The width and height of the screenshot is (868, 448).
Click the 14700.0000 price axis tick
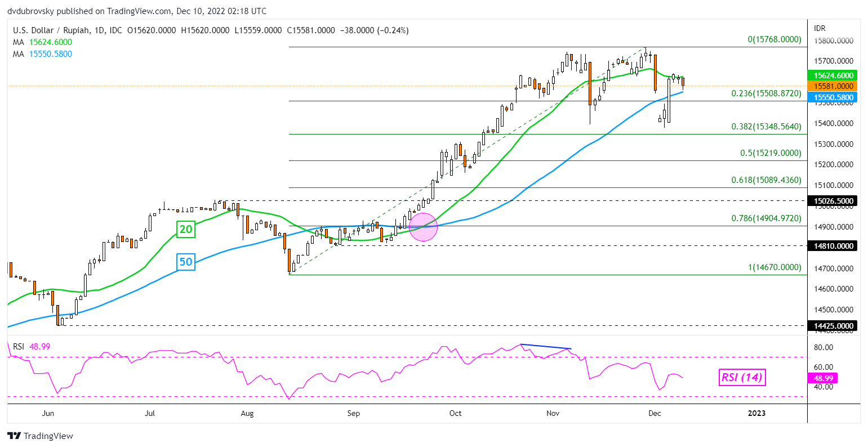point(834,268)
